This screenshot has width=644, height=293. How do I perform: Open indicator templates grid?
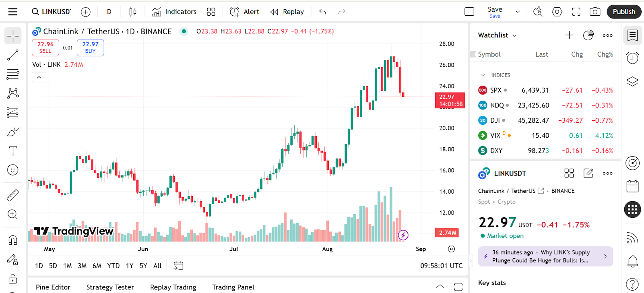coord(211,12)
